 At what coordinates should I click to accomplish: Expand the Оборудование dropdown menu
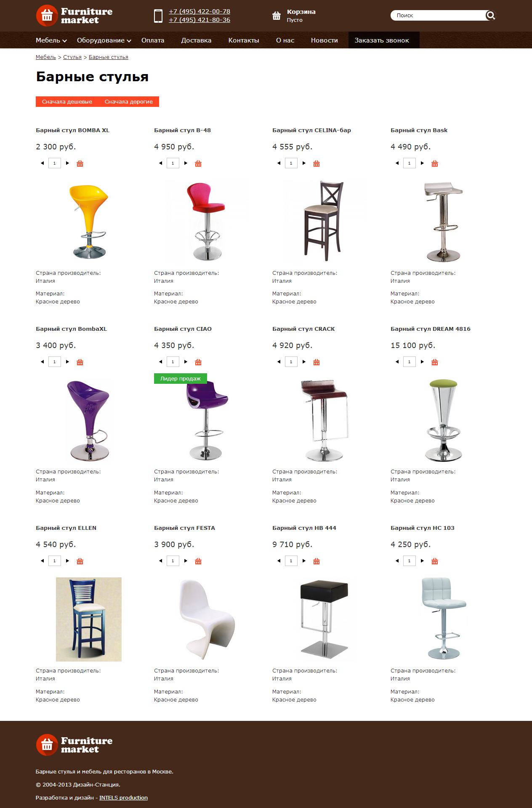tap(104, 40)
